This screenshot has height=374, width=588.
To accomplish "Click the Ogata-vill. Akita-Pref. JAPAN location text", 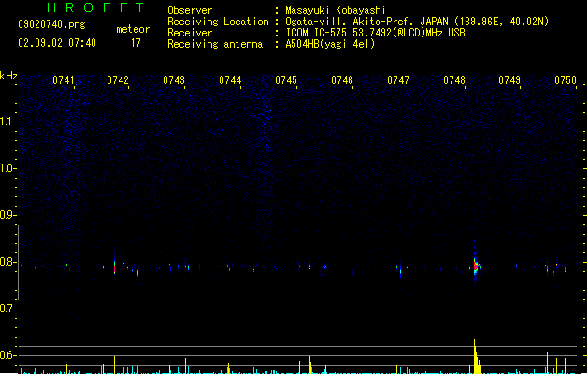I will (417, 22).
